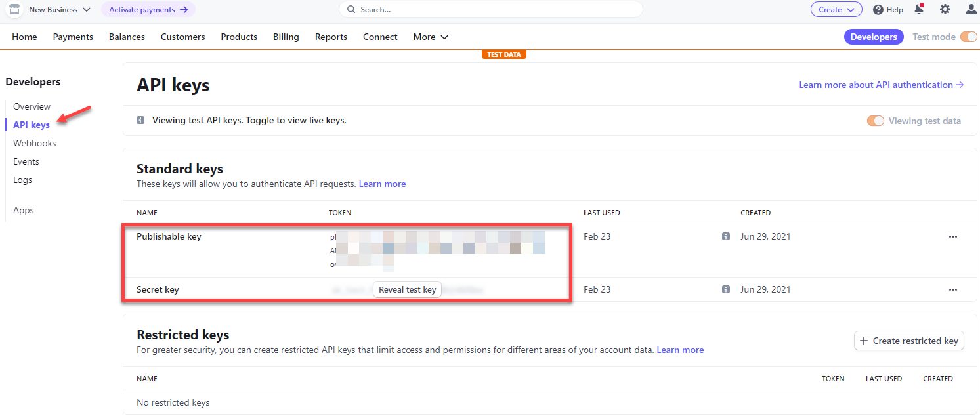Open Help from the top bar
This screenshot has height=418, width=980.
tap(888, 10)
